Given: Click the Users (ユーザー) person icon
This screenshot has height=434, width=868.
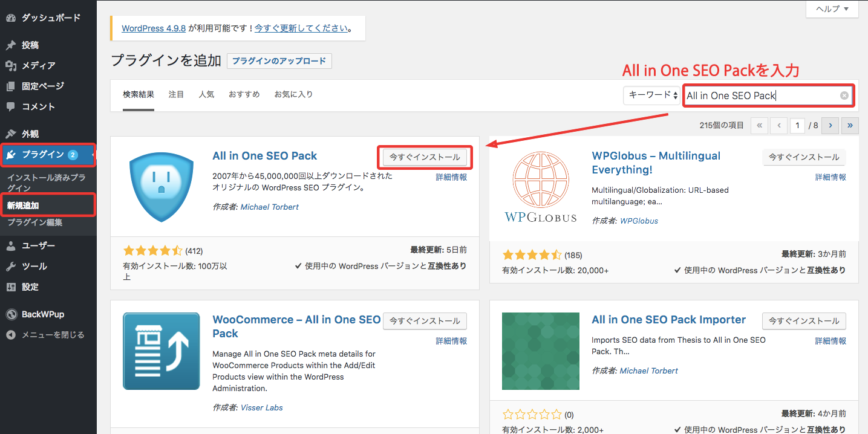Looking at the screenshot, I should coord(11,246).
